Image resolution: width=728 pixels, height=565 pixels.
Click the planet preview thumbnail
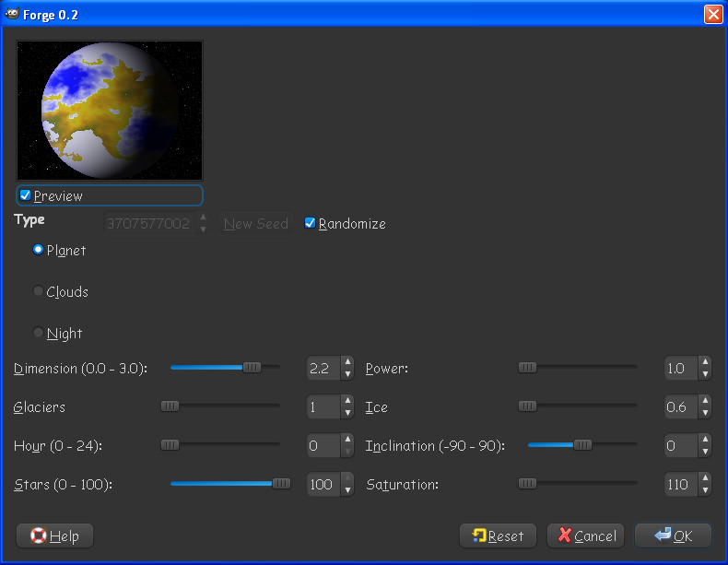pyautogui.click(x=110, y=110)
